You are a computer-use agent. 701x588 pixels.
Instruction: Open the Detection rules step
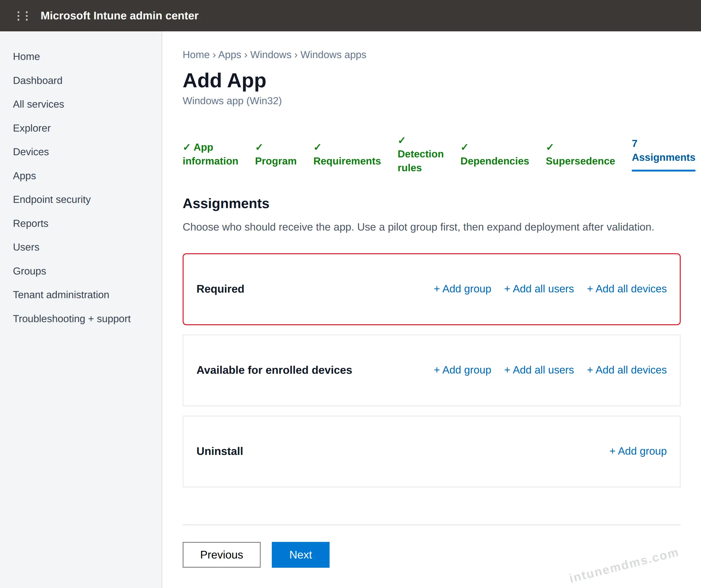click(420, 154)
